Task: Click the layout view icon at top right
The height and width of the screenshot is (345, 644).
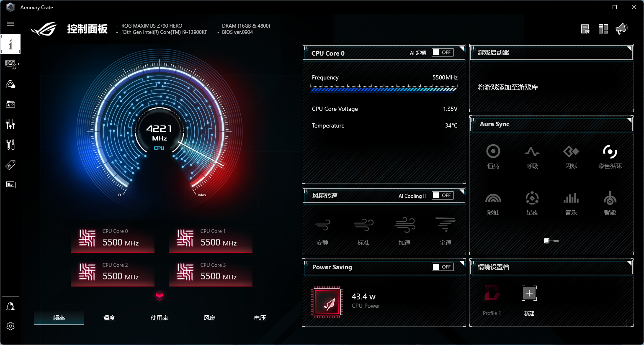Action: 603,29
